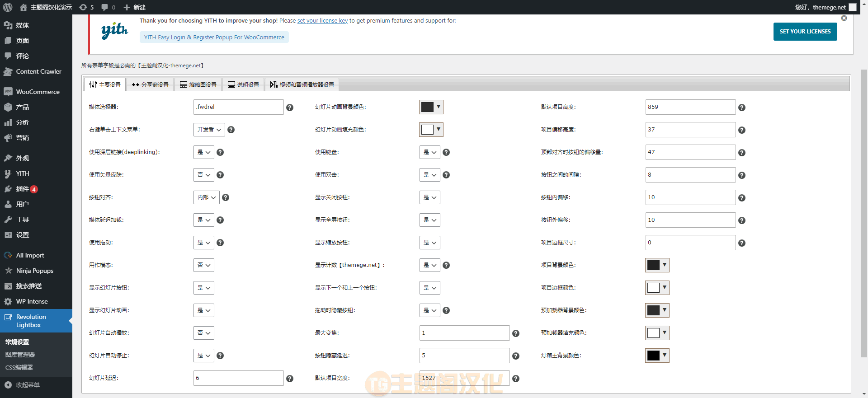Open the 拖动时隐藏按钮 dropdown
868x398 pixels.
coord(429,310)
